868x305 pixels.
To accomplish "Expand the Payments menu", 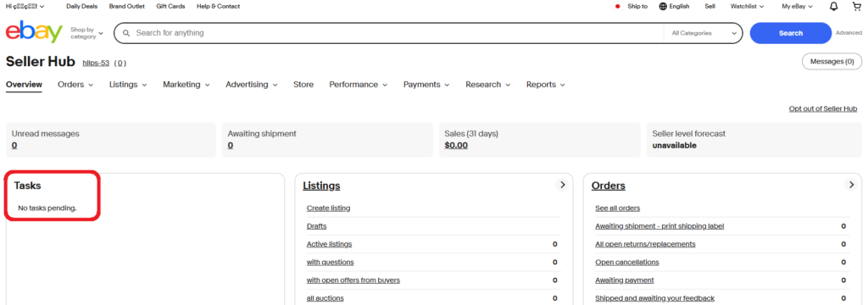I will tap(426, 85).
